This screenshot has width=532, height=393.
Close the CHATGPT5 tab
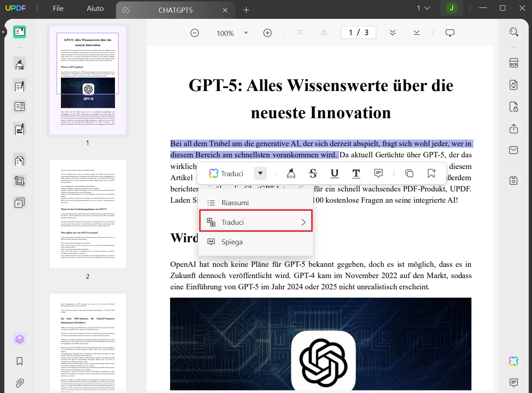(x=225, y=10)
